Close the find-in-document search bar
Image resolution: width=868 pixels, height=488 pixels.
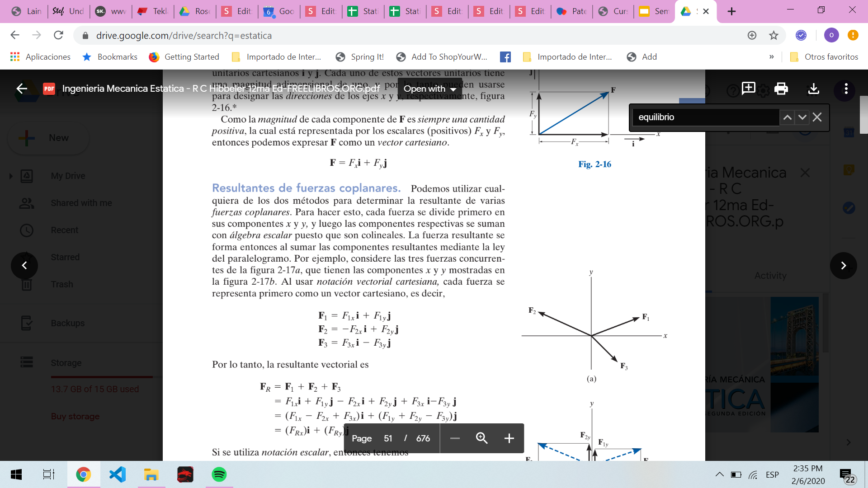point(817,117)
